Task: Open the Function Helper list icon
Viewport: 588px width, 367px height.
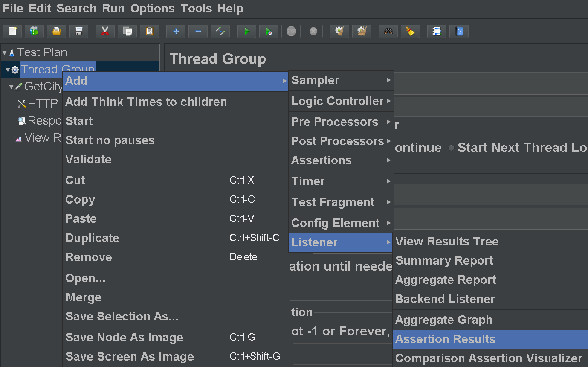Action: tap(437, 31)
